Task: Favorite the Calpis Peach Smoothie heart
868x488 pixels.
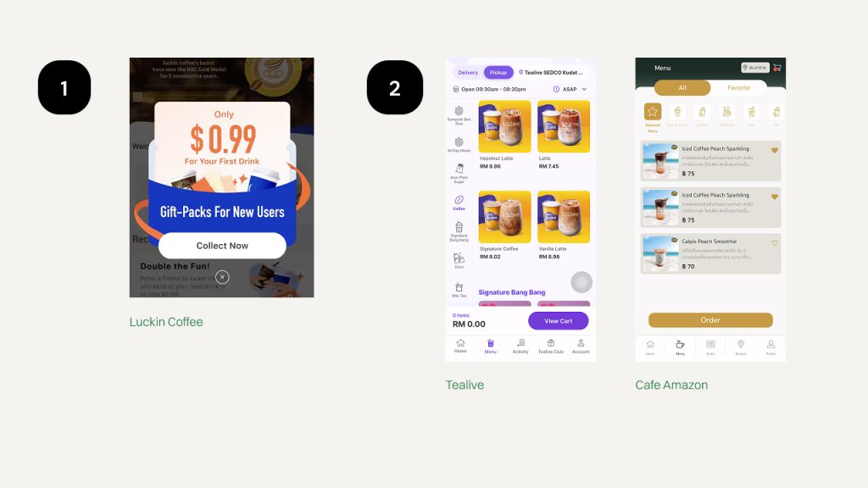Action: (x=775, y=243)
